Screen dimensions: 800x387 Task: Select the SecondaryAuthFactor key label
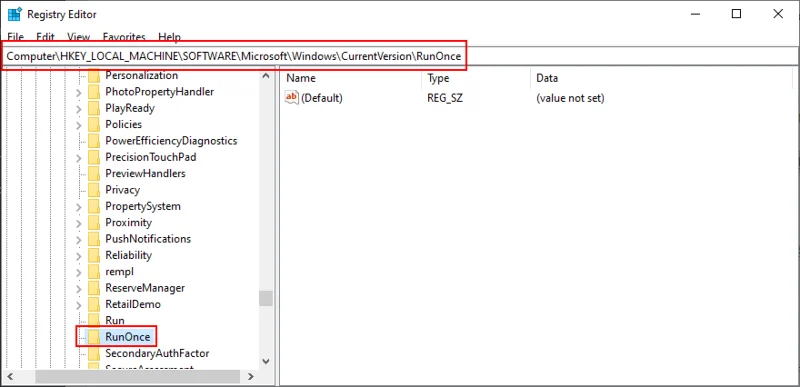pyautogui.click(x=157, y=353)
